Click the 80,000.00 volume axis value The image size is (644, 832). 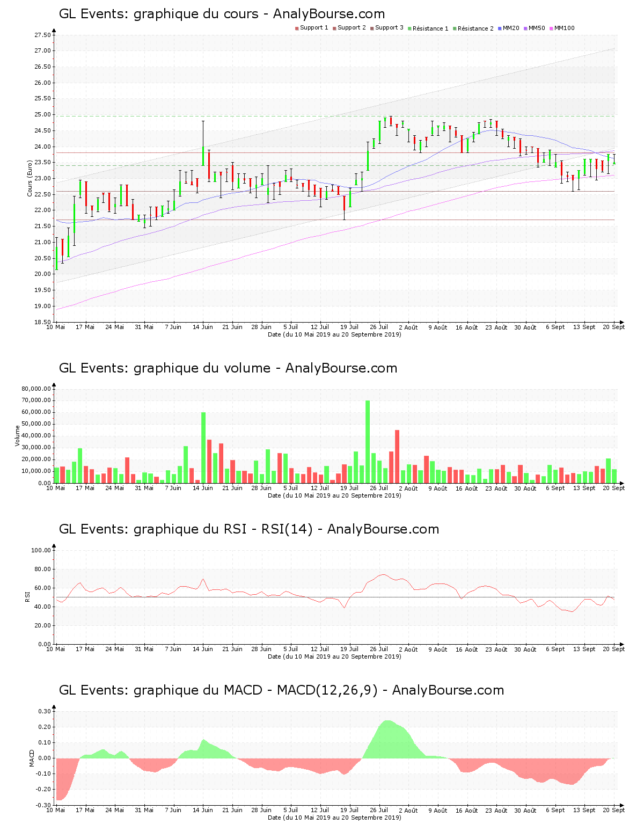(x=36, y=389)
